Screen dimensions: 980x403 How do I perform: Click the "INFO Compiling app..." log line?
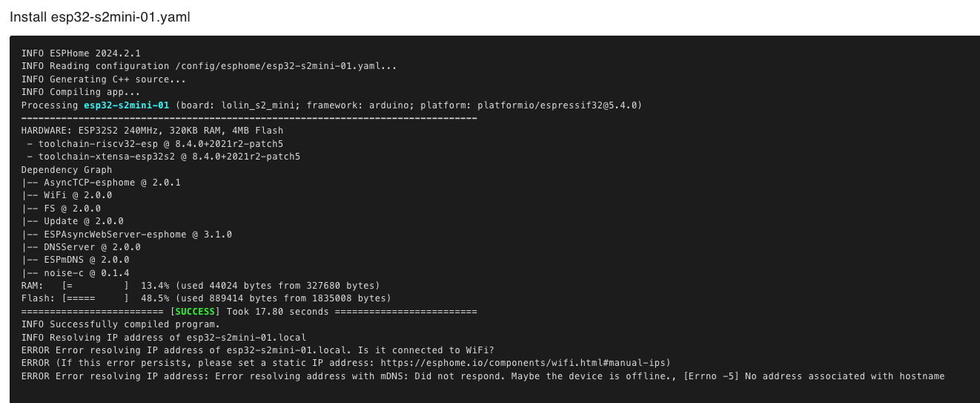pos(81,92)
